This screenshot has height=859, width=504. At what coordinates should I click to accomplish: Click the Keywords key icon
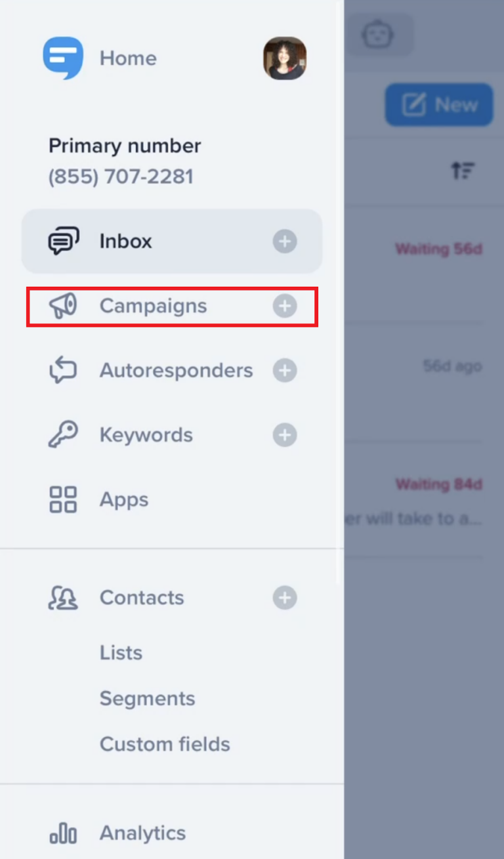tap(63, 434)
